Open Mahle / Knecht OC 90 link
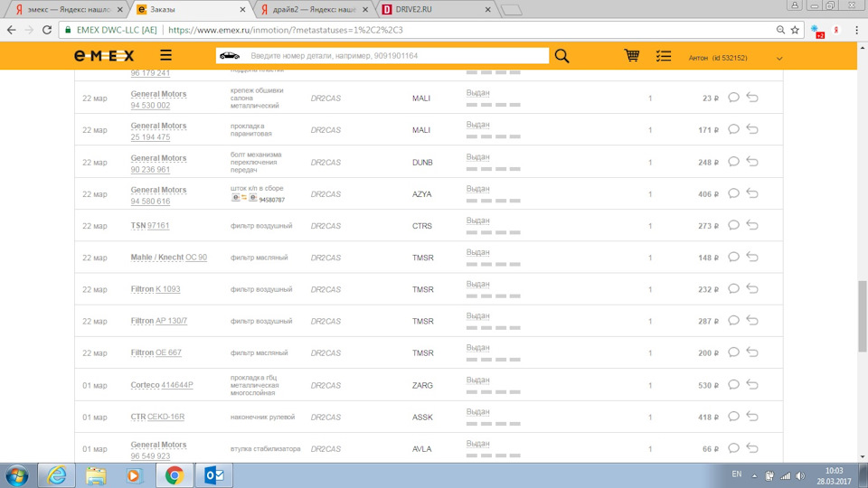Viewport: 868px width, 488px height. coord(169,258)
